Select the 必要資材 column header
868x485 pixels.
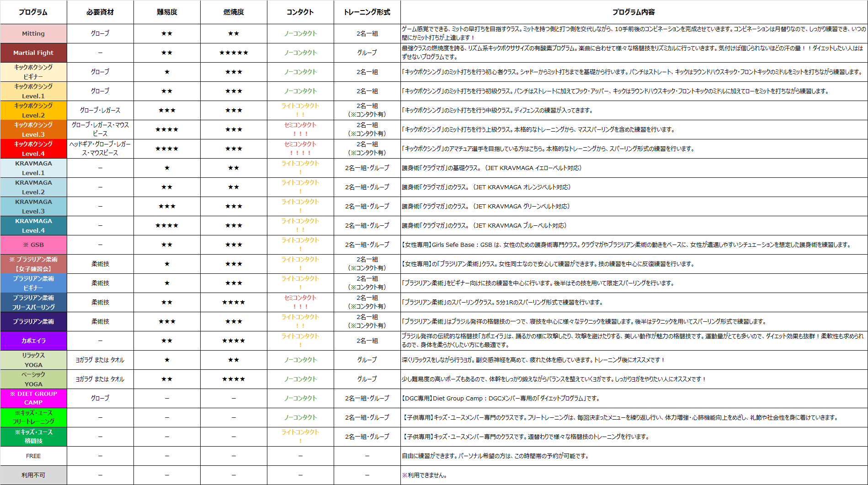(100, 12)
